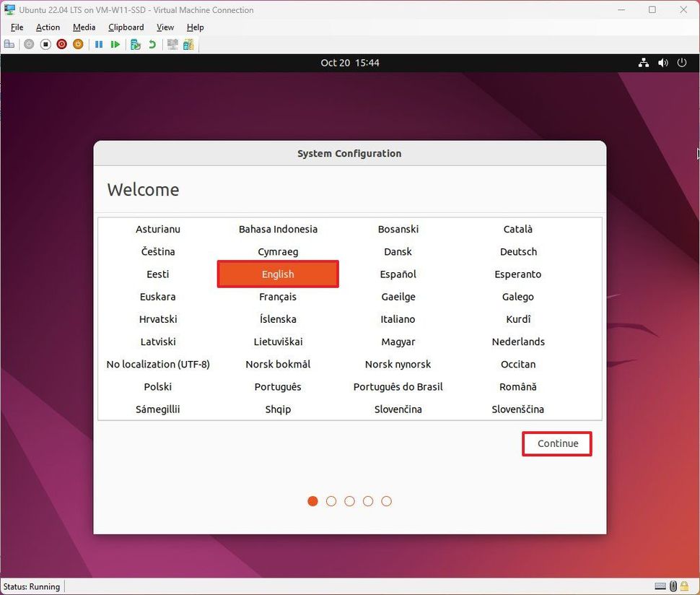Open the Ubuntu power icon in top bar
The image size is (700, 595).
[x=681, y=63]
